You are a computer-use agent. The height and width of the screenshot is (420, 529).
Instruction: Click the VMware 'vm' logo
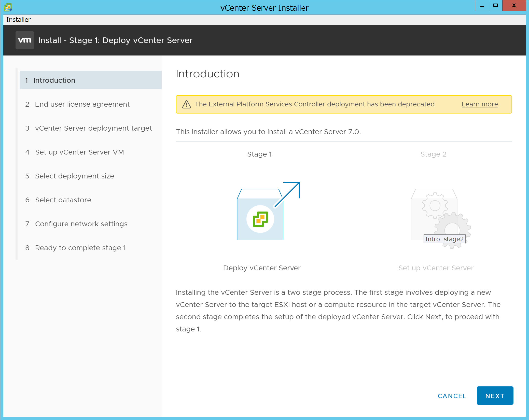[25, 40]
